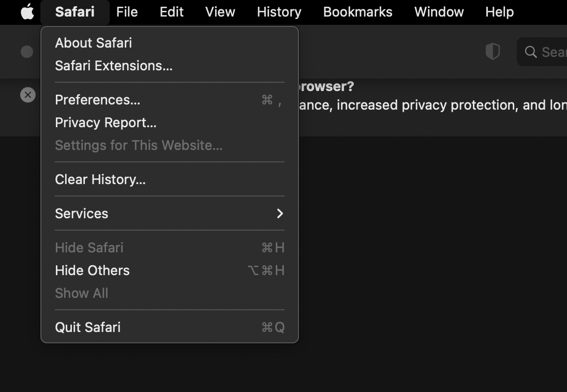This screenshot has height=392, width=567.
Task: Close the Safari menu via Safari title
Action: [75, 12]
